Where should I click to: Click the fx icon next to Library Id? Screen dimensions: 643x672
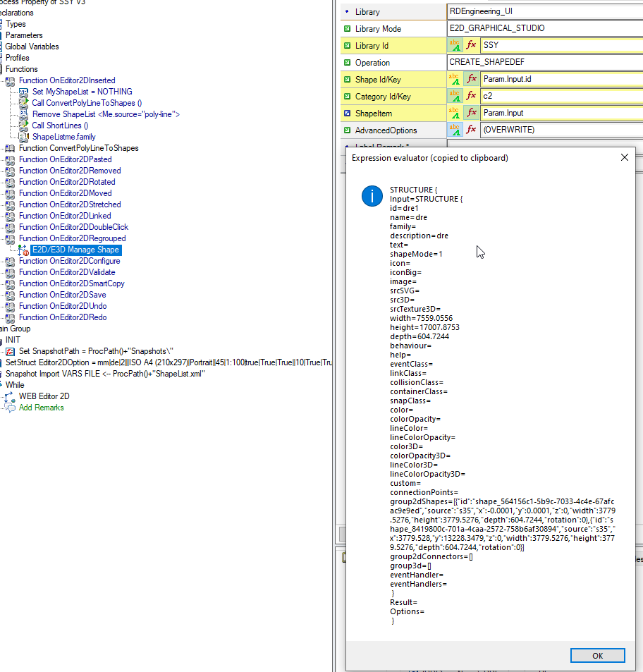coord(471,45)
